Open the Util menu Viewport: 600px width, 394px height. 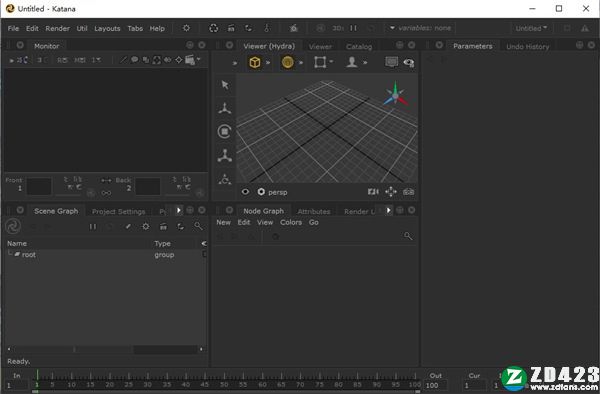click(x=82, y=28)
